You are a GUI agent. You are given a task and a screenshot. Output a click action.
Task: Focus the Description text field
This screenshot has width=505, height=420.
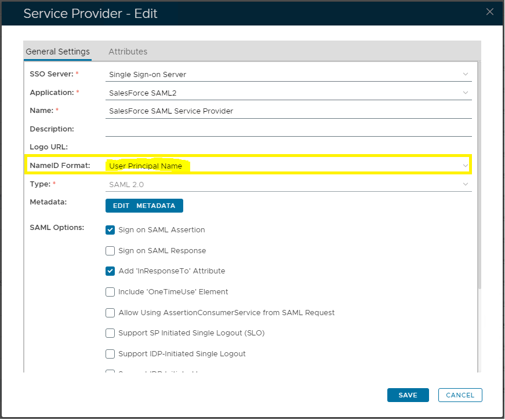tap(289, 129)
